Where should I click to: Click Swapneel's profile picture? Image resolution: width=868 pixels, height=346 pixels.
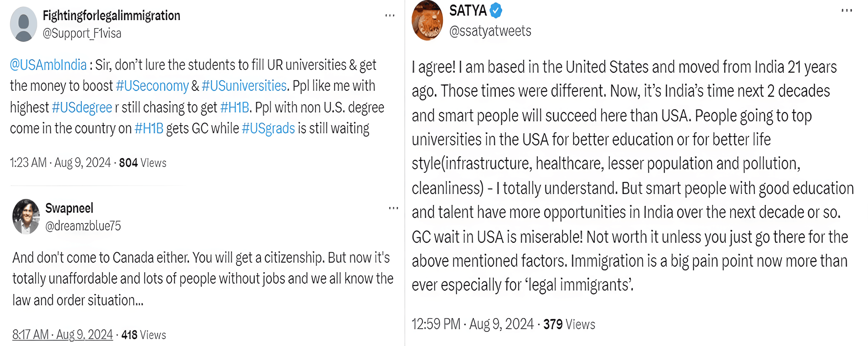26,217
